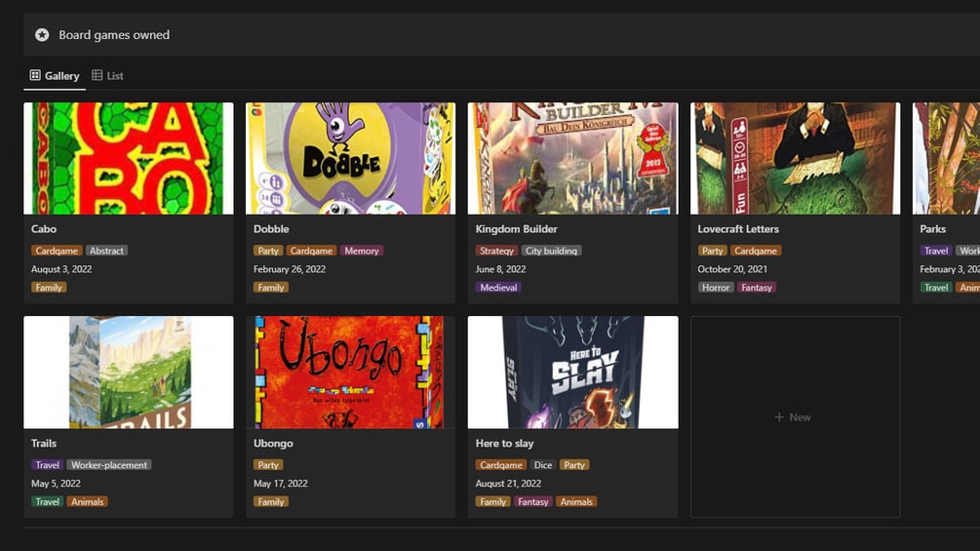The height and width of the screenshot is (551, 980).
Task: Click the Cardgame tag on Lovecraft Letters
Action: 756,251
